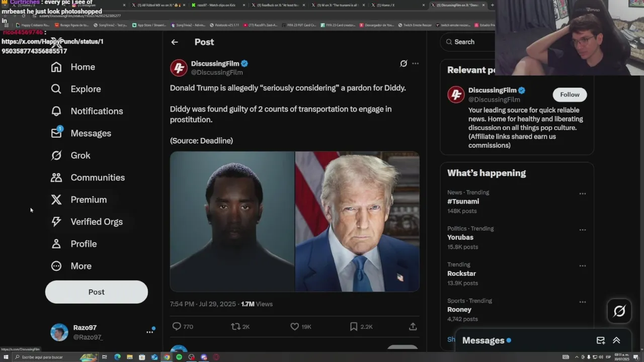Click the share icon on the post

413,326
